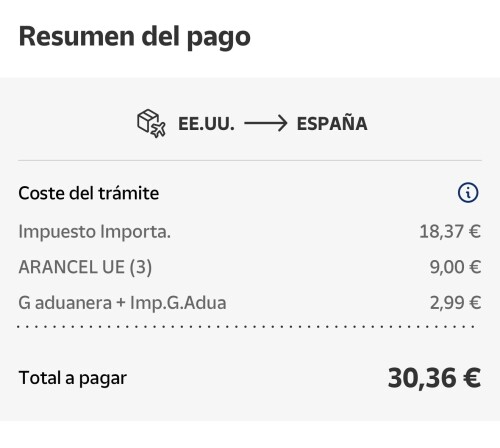
Task: Select the Impuesto Importa. line item
Action: (x=250, y=232)
